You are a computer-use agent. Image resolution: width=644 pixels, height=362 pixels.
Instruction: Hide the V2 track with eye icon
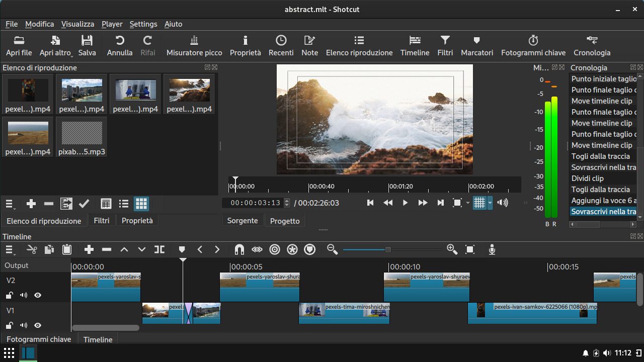click(x=38, y=295)
